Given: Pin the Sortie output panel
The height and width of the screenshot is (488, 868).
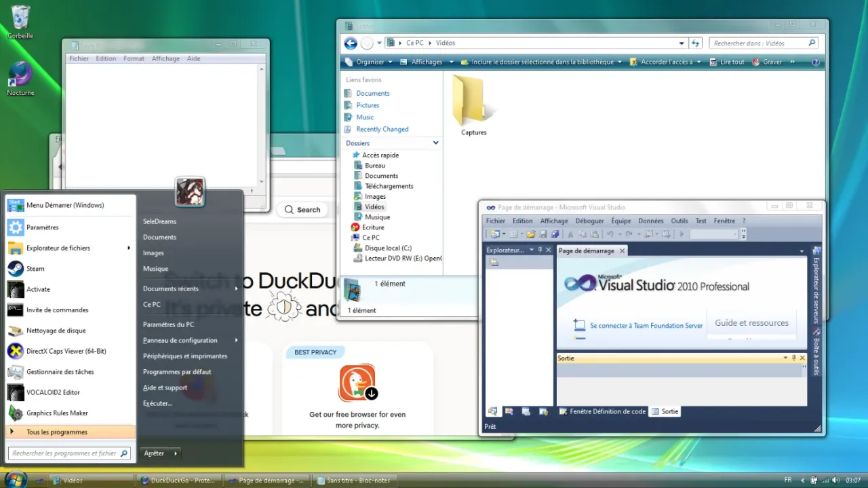Looking at the screenshot, I should [x=794, y=358].
